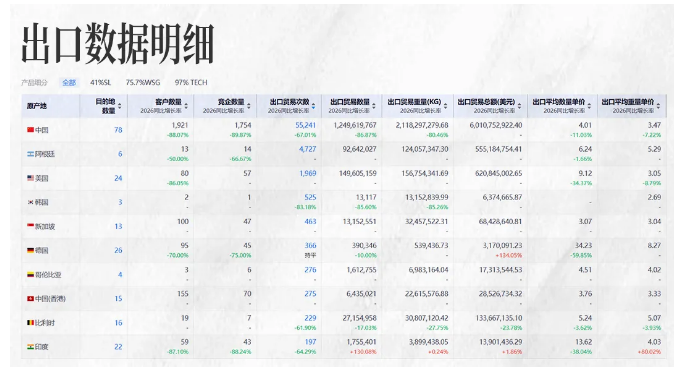Image resolution: width=674 pixels, height=369 pixels.
Task: Select the 出口数据明细 page title
Action: (117, 44)
